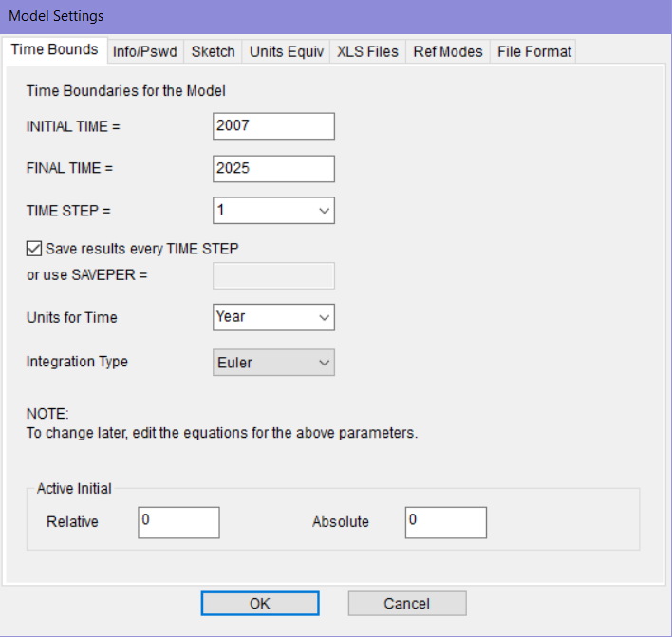Expand the TIME STEP dropdown arrow
672x637 pixels.
(x=323, y=211)
